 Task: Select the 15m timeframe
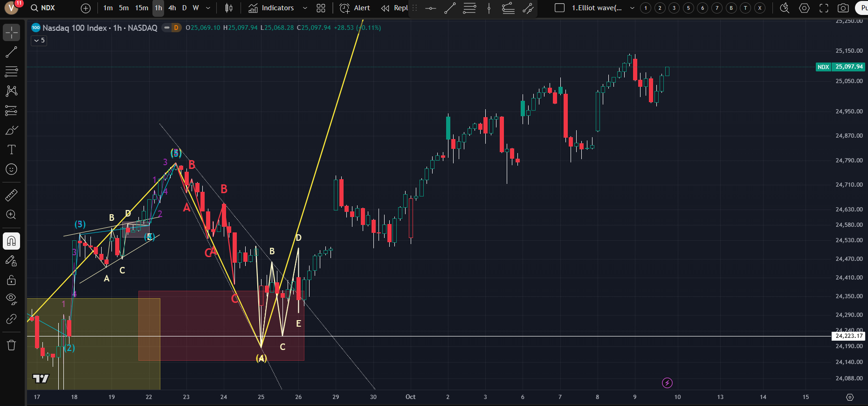[x=142, y=8]
